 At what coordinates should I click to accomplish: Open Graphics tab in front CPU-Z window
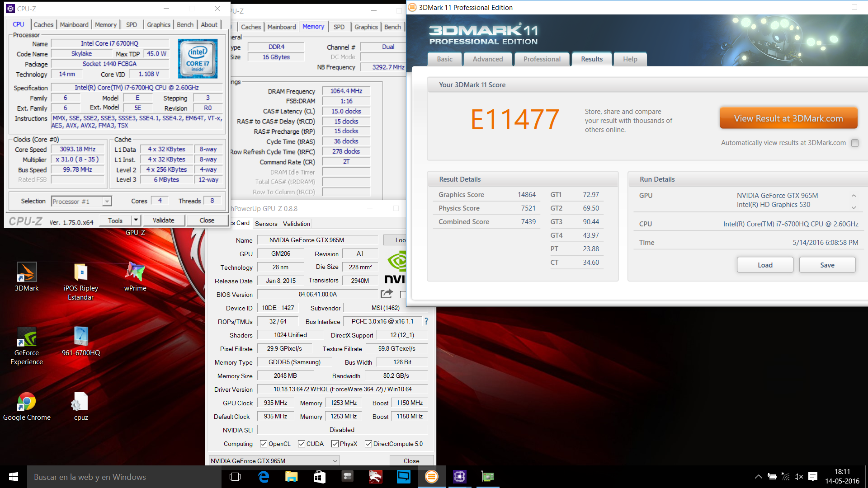tap(159, 25)
